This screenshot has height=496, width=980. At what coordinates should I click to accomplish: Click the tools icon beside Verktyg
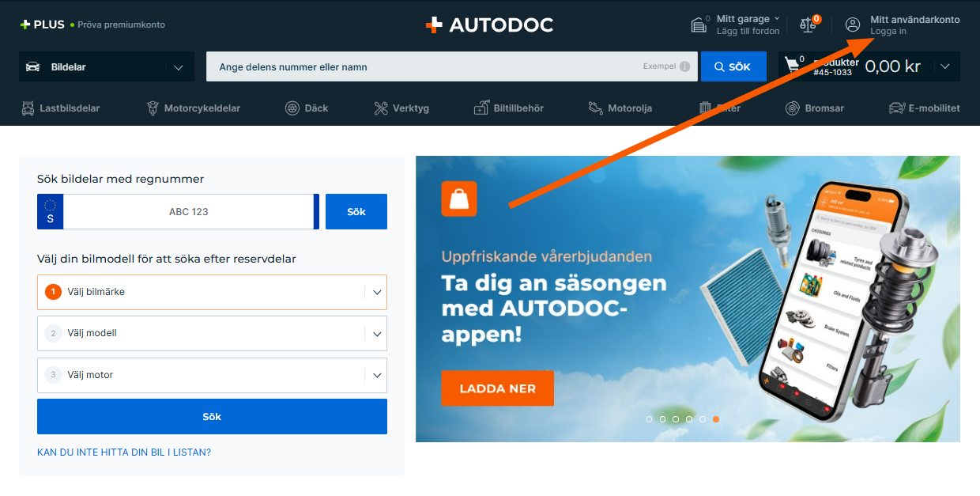point(381,108)
